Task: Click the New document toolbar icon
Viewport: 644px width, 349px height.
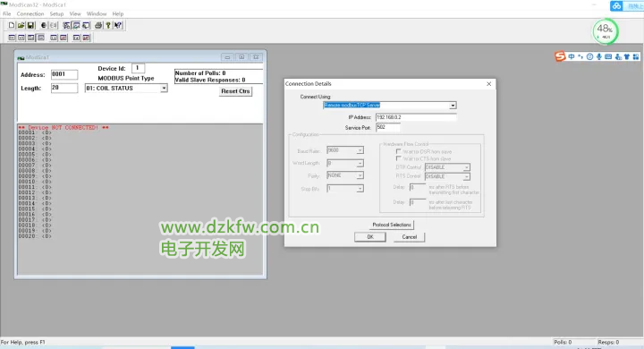Action: tap(12, 25)
